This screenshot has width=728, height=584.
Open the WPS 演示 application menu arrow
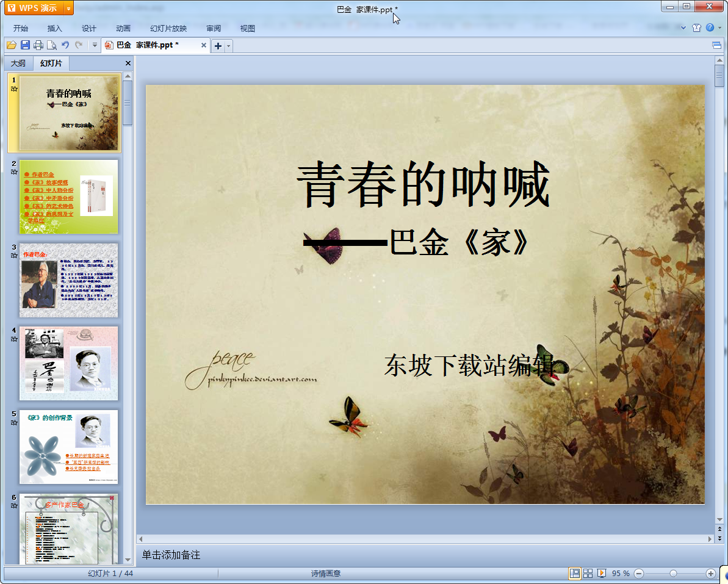68,9
